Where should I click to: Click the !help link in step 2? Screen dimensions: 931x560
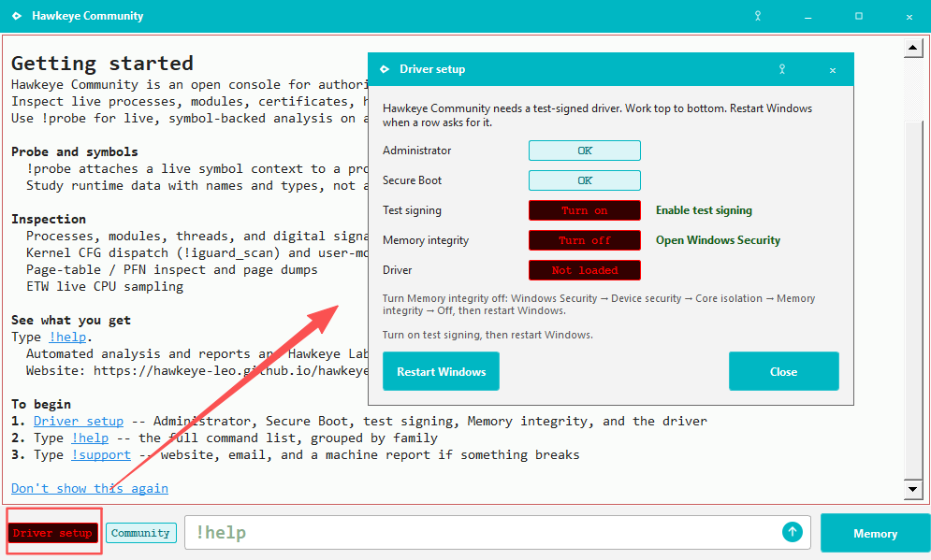(90, 438)
